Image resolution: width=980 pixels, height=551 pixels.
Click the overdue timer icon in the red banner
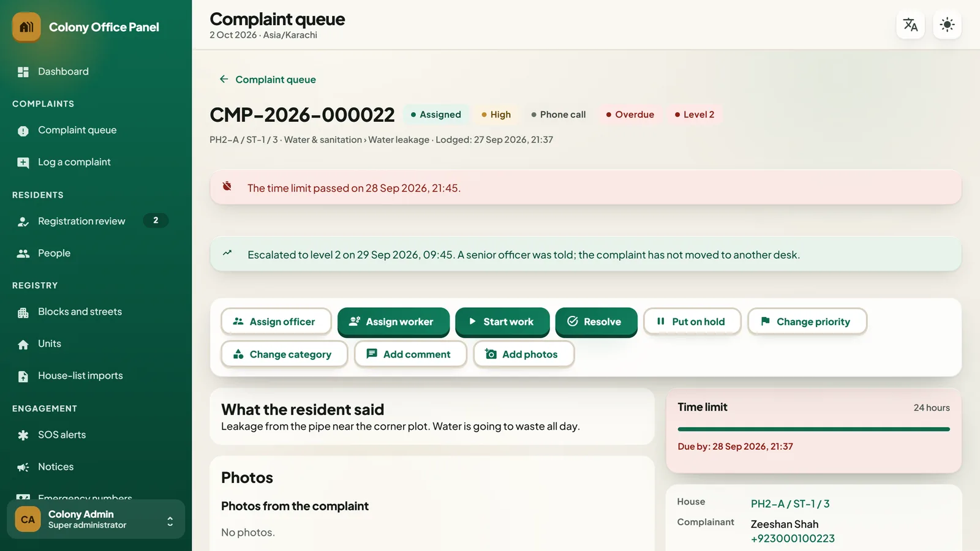(227, 186)
